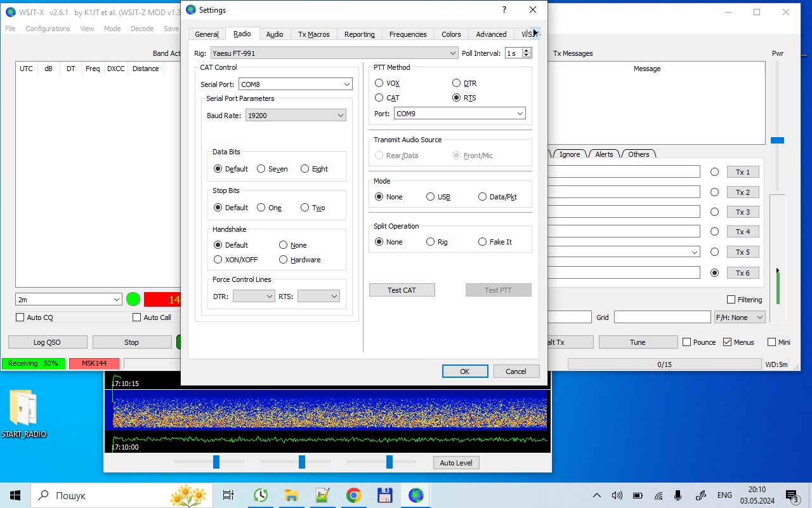The image size is (812, 508).
Task: Open START_RADIO desktop folder
Action: click(x=23, y=413)
